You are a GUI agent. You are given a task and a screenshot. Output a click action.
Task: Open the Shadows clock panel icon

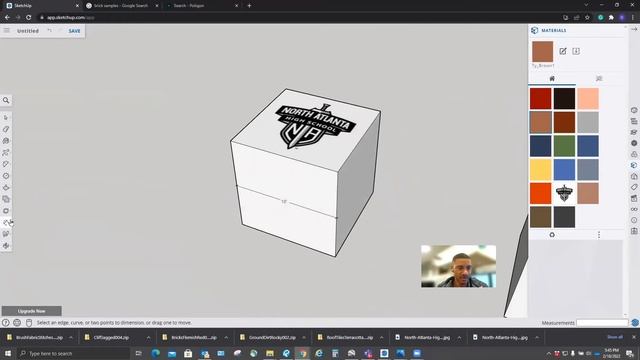pyautogui.click(x=634, y=220)
